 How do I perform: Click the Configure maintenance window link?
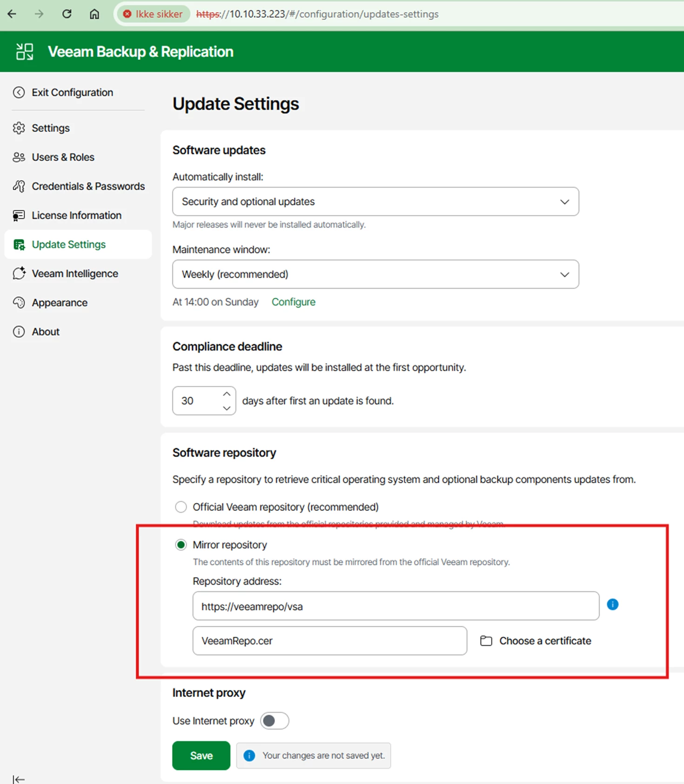(x=293, y=302)
